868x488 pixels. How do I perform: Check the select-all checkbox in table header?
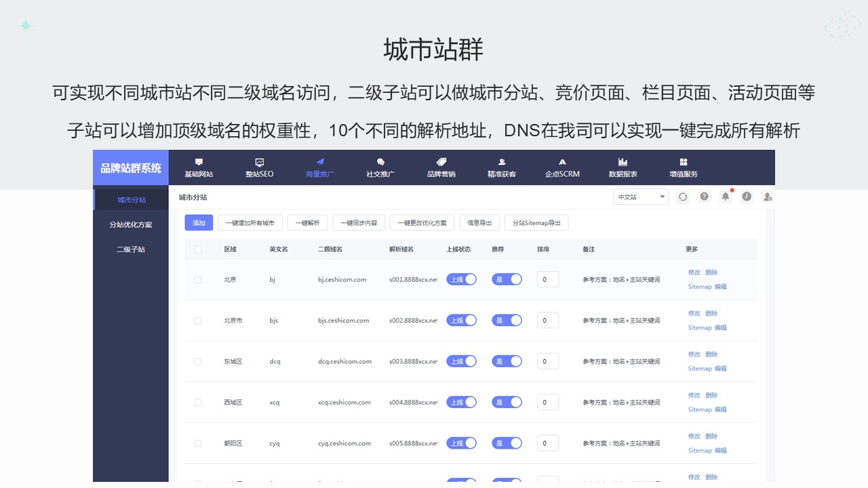[198, 249]
